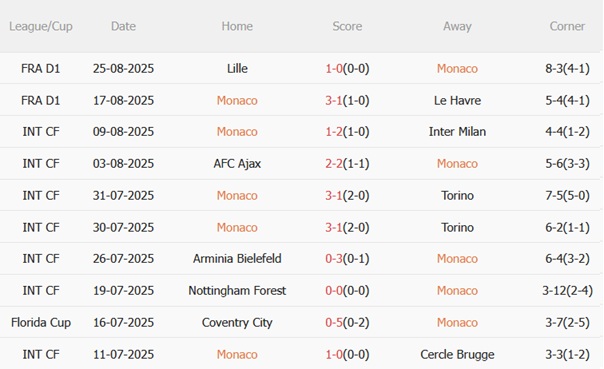Image resolution: width=604 pixels, height=369 pixels.
Task: Click Torino in the 31-07-2025 row
Action: coord(457,196)
